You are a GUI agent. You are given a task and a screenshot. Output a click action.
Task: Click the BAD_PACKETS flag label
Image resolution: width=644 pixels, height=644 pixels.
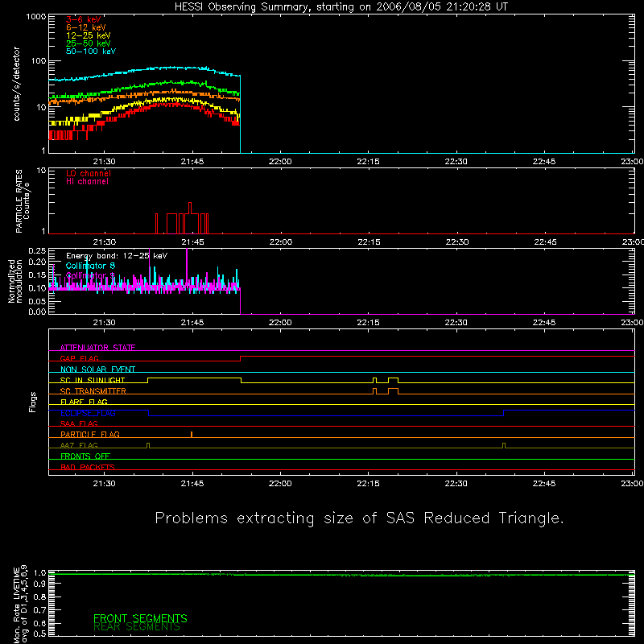88,467
